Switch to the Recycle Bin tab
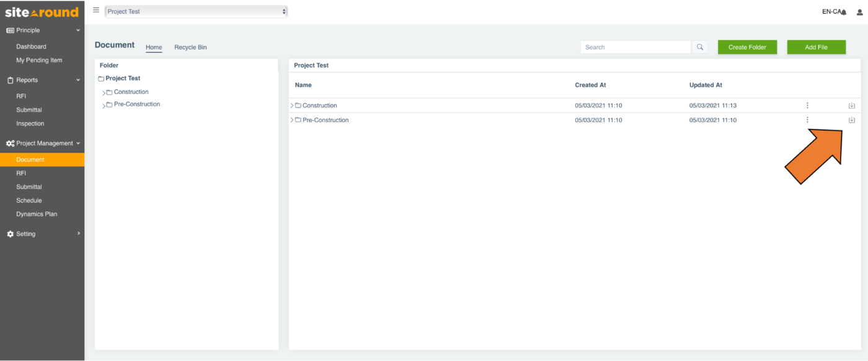The image size is (868, 361). pos(190,47)
